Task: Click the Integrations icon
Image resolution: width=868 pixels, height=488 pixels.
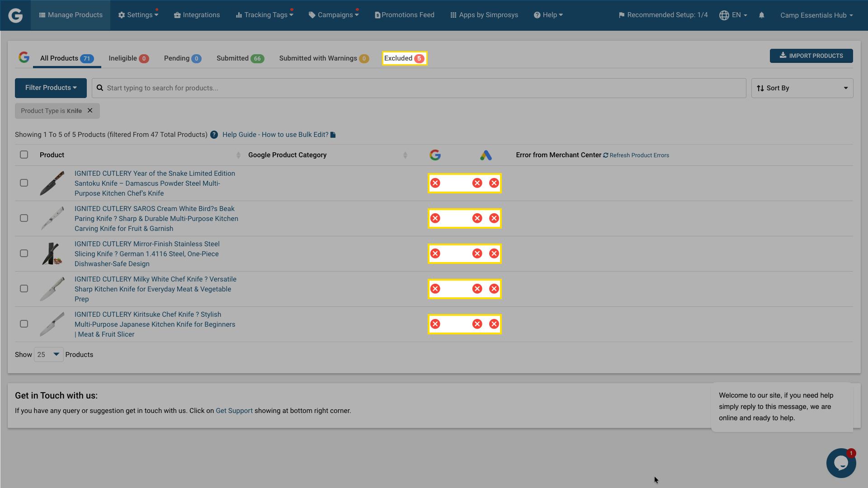Action: [x=176, y=14]
